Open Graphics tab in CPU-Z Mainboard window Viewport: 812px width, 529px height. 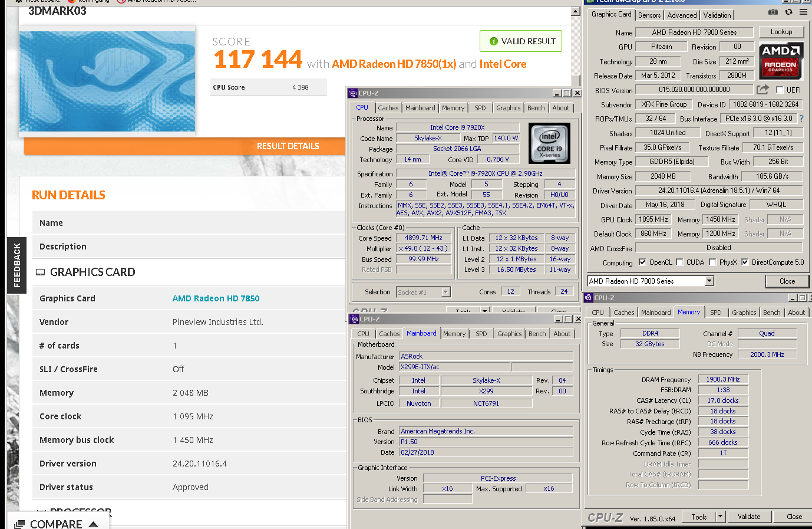point(510,334)
